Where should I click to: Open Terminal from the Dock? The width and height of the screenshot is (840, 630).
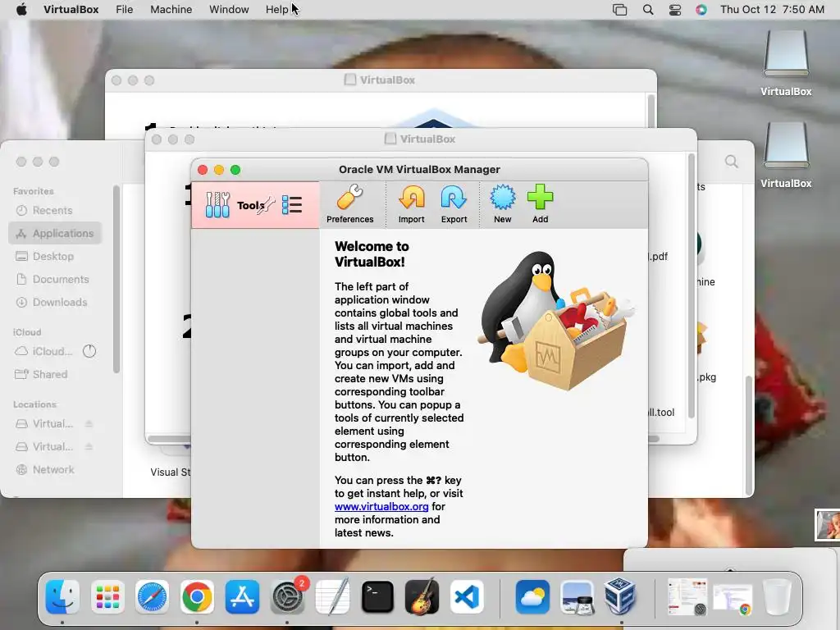click(377, 596)
